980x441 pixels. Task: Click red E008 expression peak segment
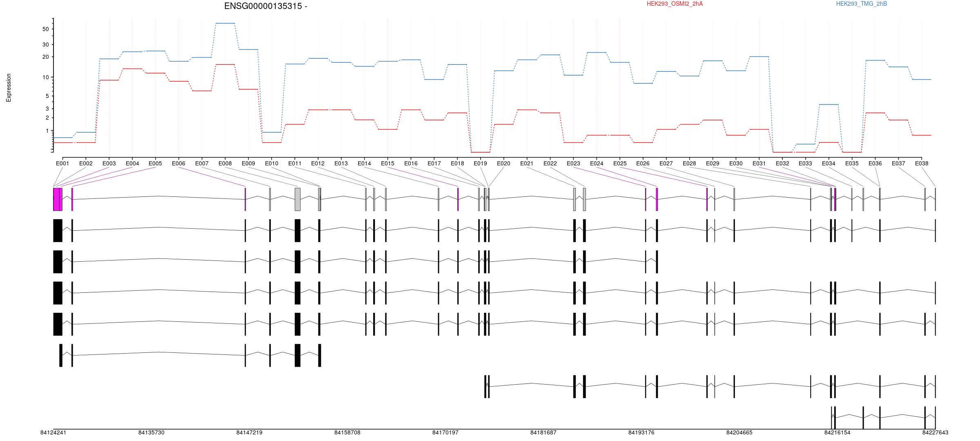(x=225, y=65)
